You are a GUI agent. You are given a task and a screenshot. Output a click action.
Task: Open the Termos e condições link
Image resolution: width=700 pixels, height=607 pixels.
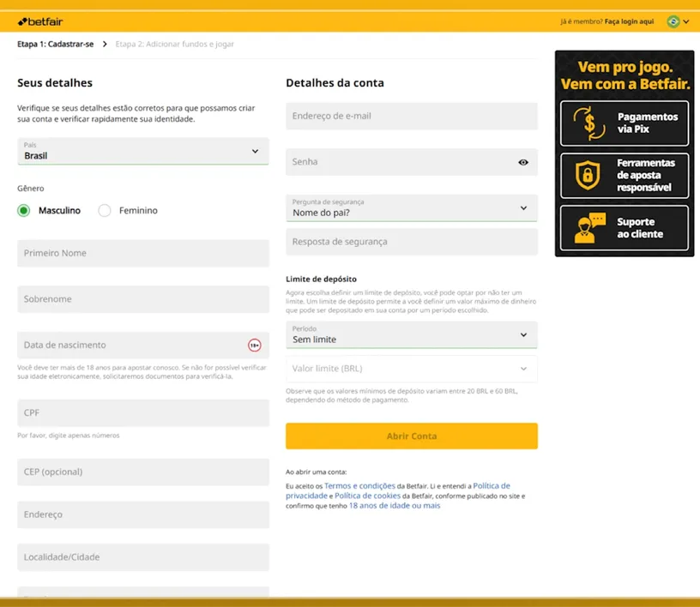pos(359,485)
